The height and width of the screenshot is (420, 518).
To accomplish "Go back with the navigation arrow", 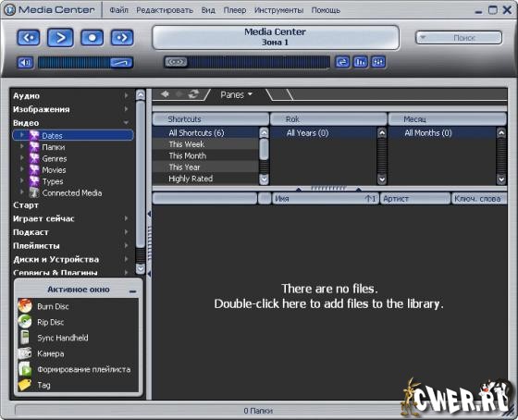I will (x=166, y=94).
